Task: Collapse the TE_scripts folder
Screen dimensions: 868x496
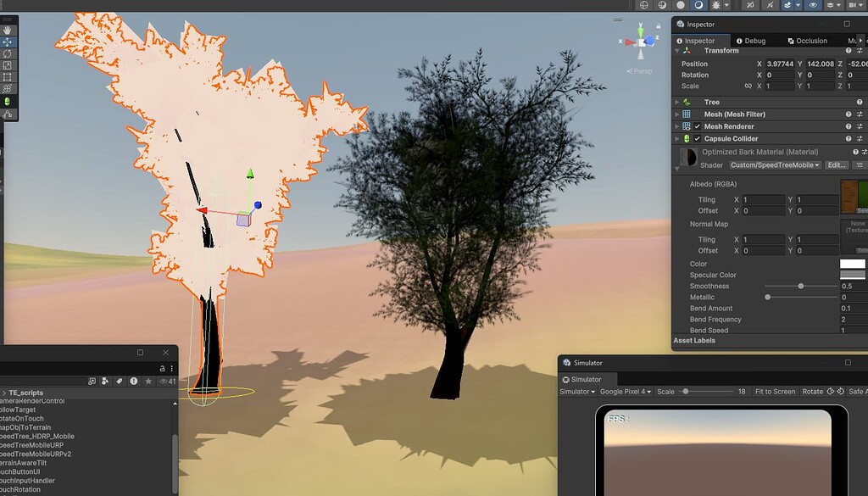Action: coord(5,393)
